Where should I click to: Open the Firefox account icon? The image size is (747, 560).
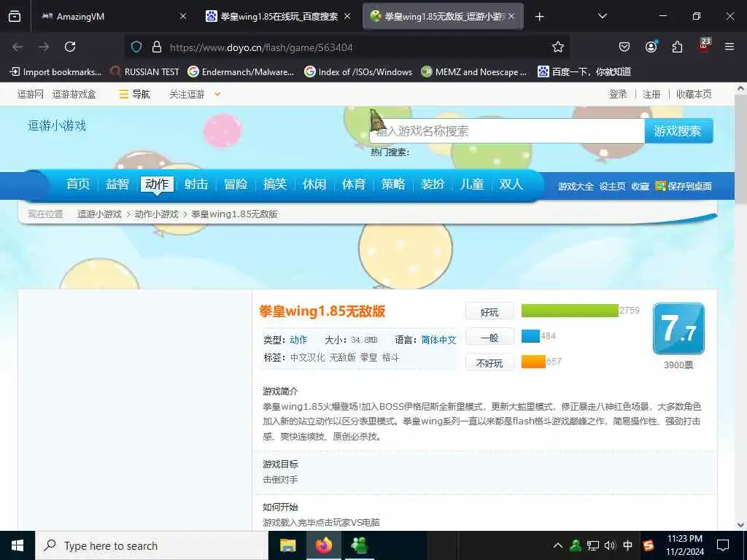click(651, 47)
